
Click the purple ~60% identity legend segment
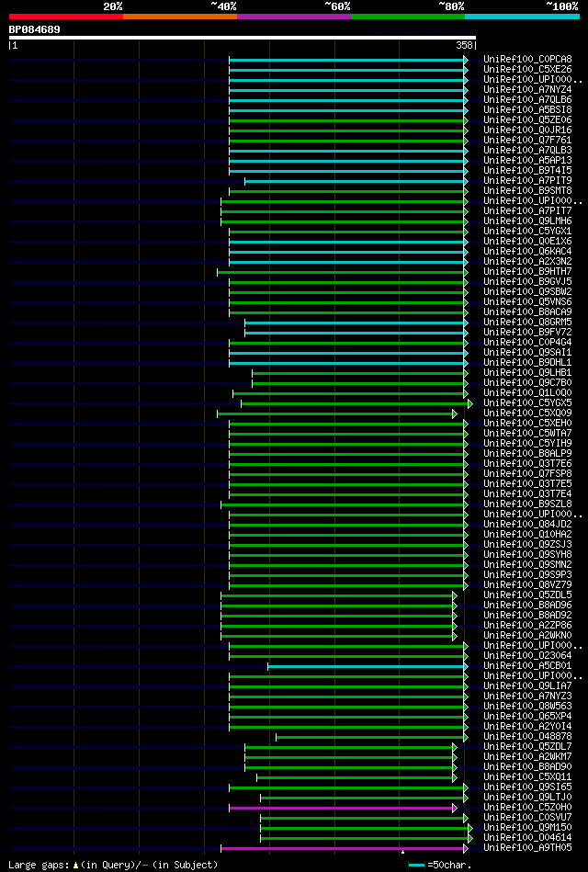coord(294,17)
